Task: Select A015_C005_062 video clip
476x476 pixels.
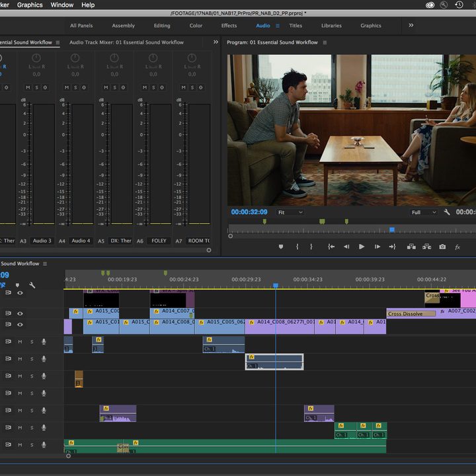Action: [219, 327]
